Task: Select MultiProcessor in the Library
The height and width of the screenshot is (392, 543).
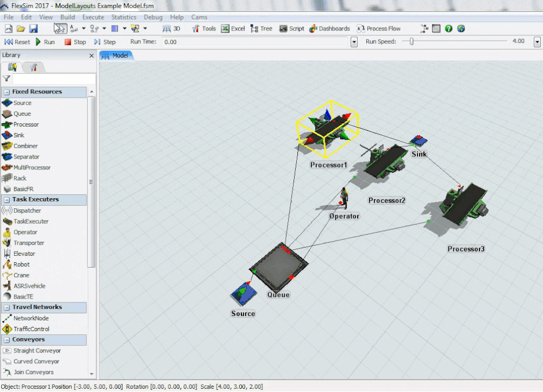Action: 32,167
